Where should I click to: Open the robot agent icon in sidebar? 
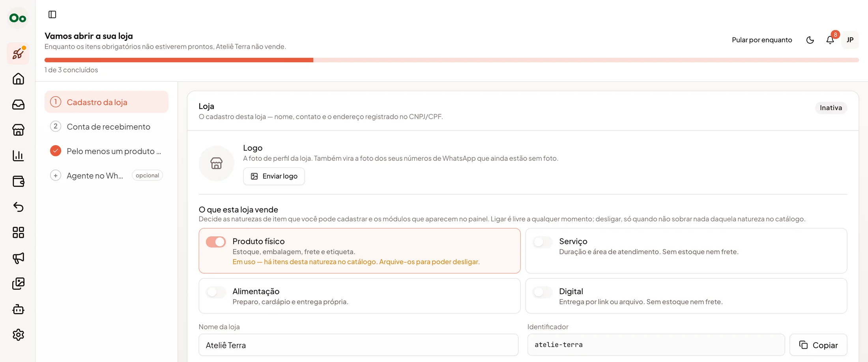click(x=18, y=309)
